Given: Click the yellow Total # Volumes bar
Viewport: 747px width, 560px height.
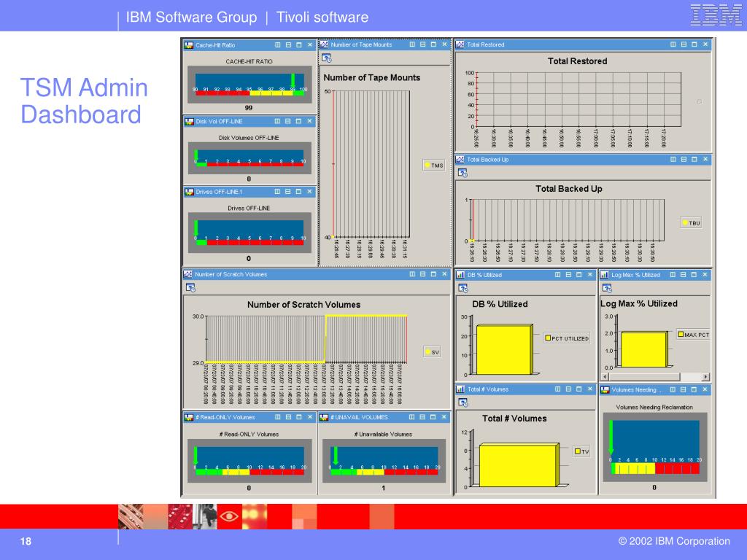Looking at the screenshot, I should (519, 465).
